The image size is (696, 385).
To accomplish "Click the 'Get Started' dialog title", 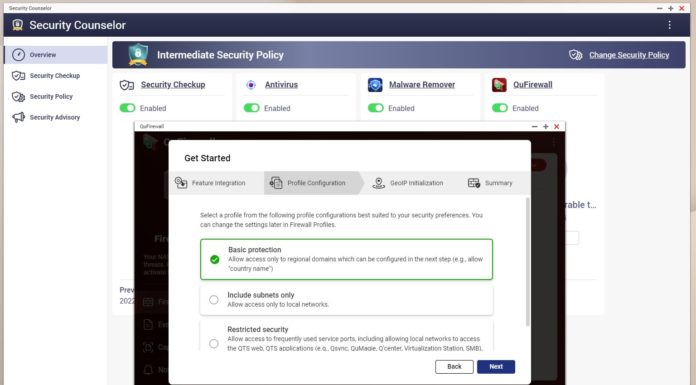I will point(207,158).
